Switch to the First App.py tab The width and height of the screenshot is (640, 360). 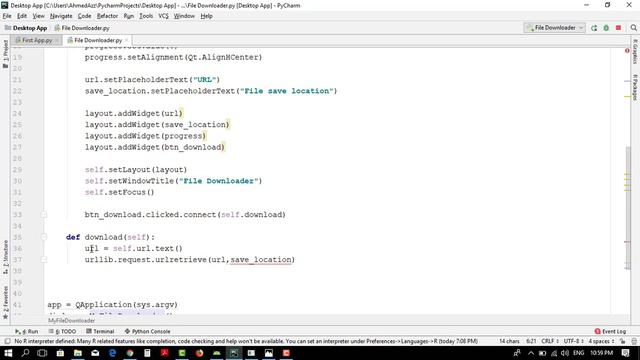[36, 40]
